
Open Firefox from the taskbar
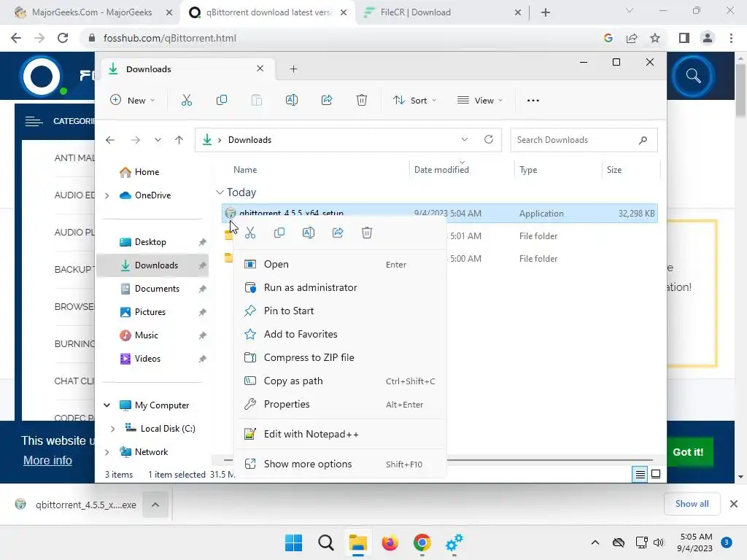coord(390,542)
